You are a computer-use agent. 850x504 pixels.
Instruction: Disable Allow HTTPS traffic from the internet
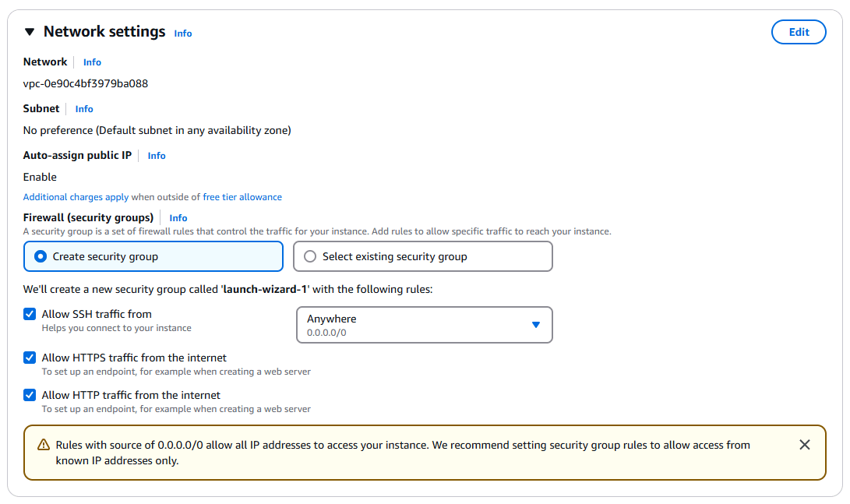tap(30, 358)
